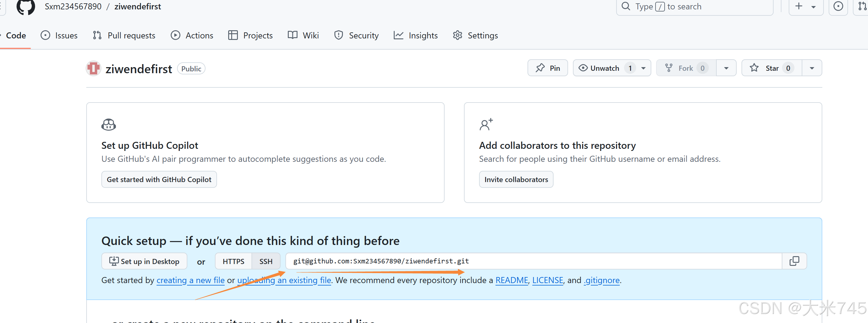Click the Invite collaborators button

(x=516, y=179)
